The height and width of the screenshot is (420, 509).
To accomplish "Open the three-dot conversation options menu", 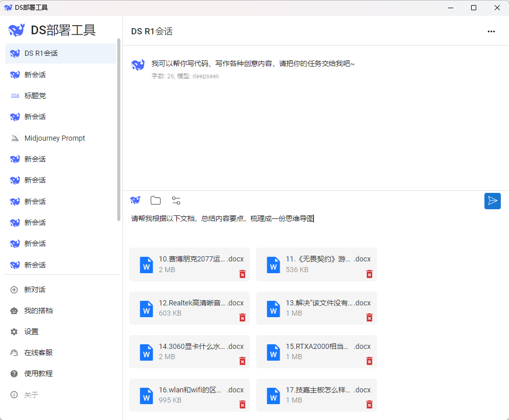I will [x=491, y=31].
